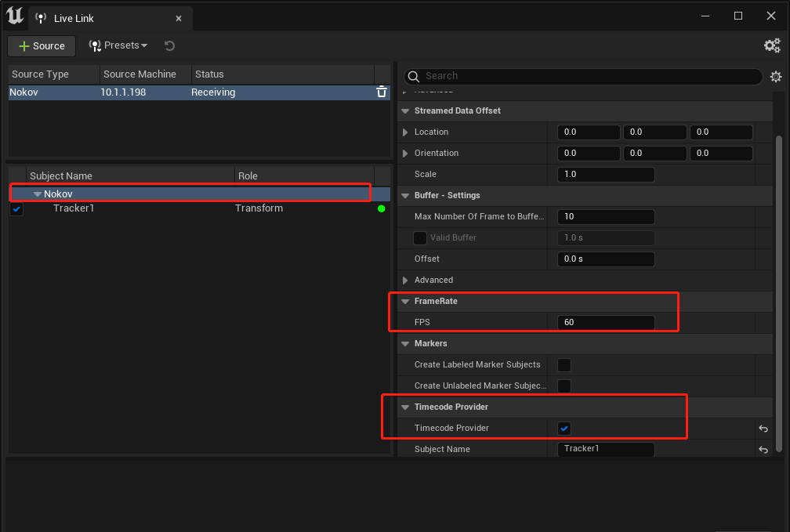
Task: Add a new Source
Action: coord(42,46)
